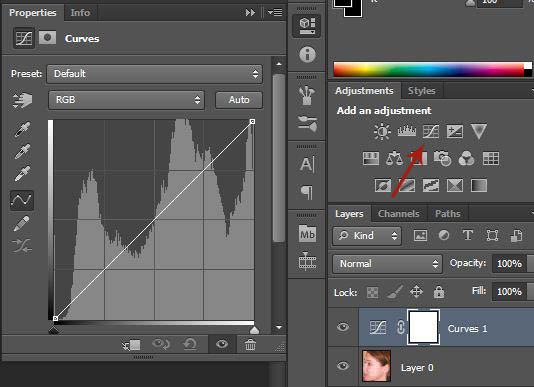Open the Mini Bridge panel icon

(x=307, y=234)
